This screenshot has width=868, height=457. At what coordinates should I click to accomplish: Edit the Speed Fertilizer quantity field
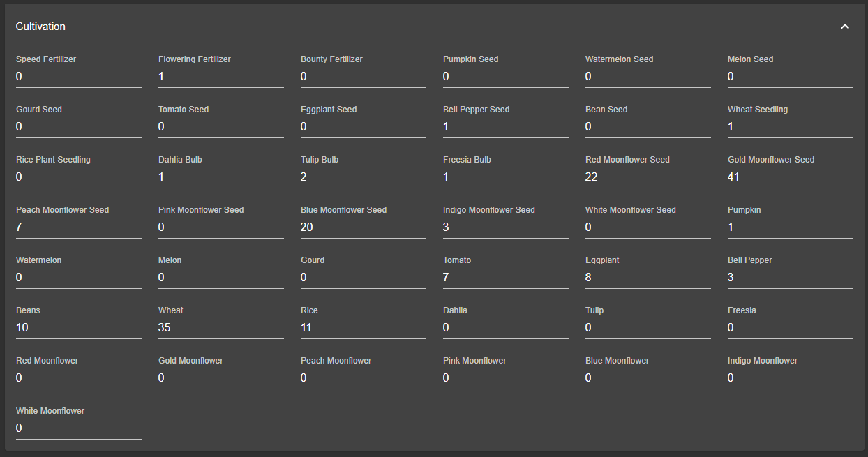point(78,77)
